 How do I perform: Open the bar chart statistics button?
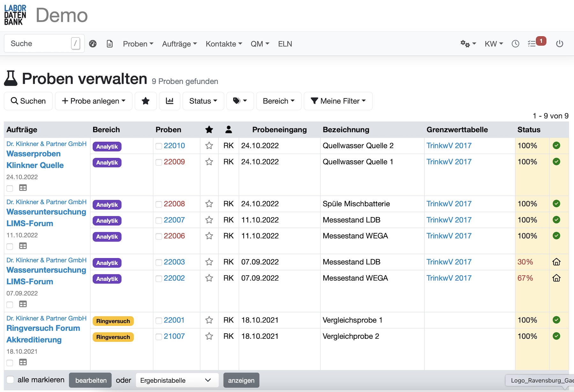[170, 101]
